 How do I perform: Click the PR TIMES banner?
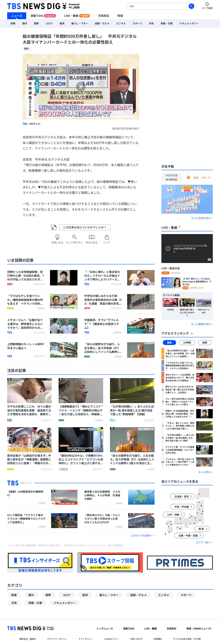pyautogui.click(x=180, y=562)
